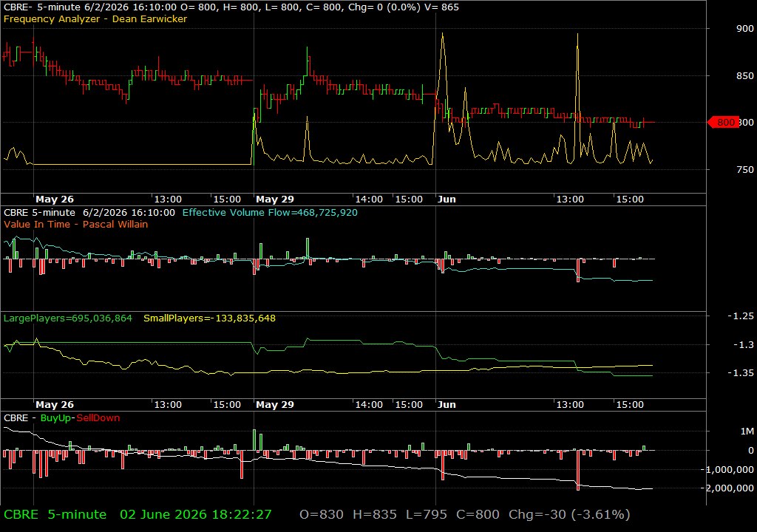Click the May 29 date label in top chart

[275, 199]
